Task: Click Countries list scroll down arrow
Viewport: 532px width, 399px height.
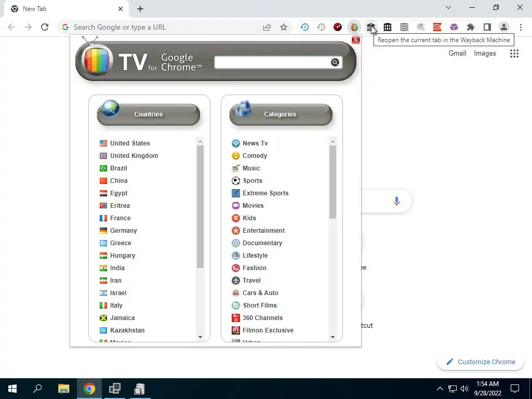Action: [200, 337]
